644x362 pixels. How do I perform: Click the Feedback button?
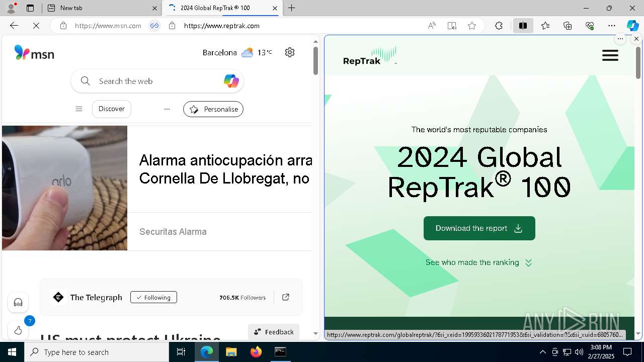click(274, 332)
